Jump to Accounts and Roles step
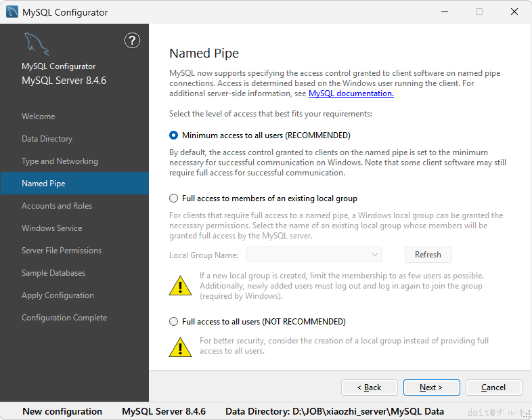This screenshot has width=532, height=420. tap(57, 206)
